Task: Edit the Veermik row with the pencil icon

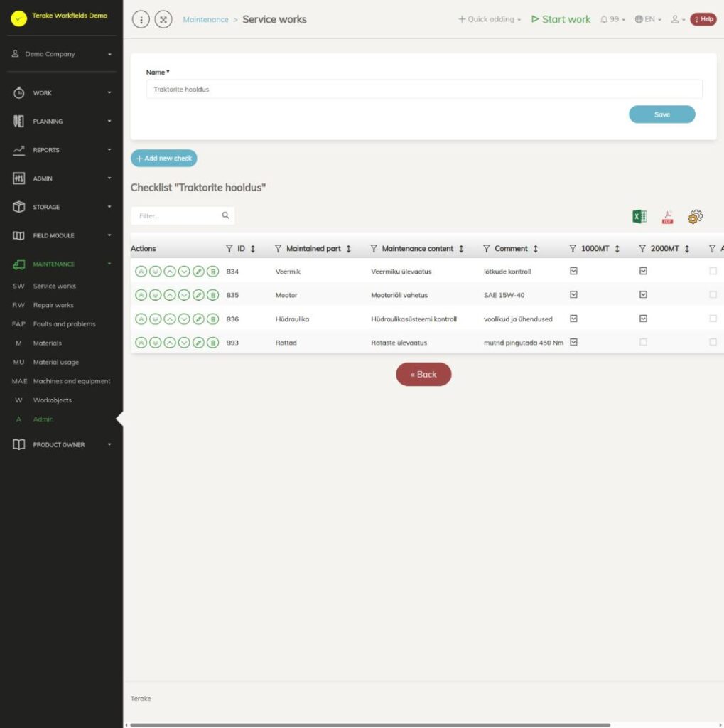Action: [198, 271]
